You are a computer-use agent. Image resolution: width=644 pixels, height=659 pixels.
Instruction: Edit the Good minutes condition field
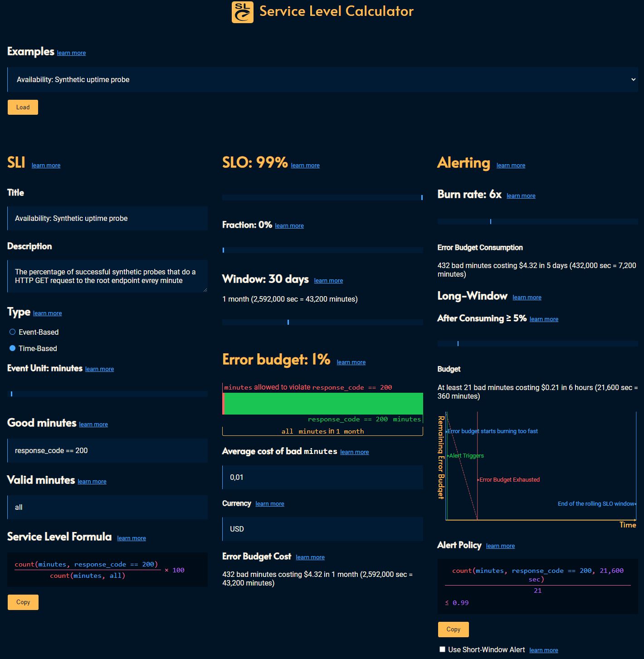coord(107,450)
